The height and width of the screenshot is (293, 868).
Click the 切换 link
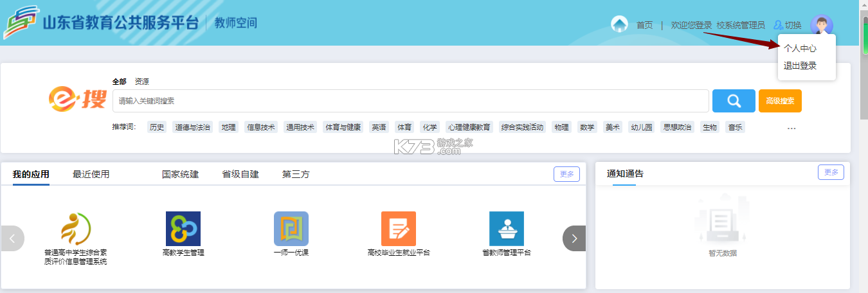tap(793, 25)
